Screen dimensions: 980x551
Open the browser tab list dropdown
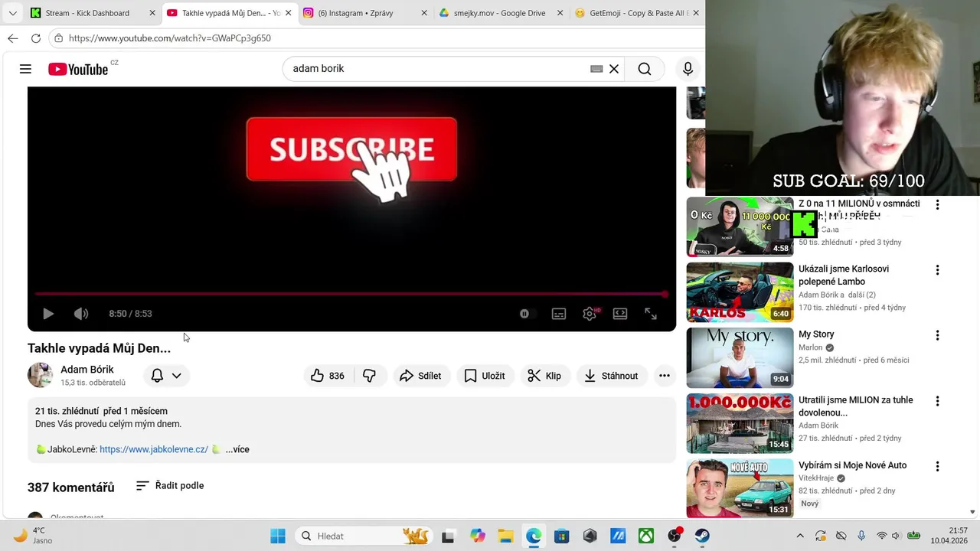click(12, 13)
